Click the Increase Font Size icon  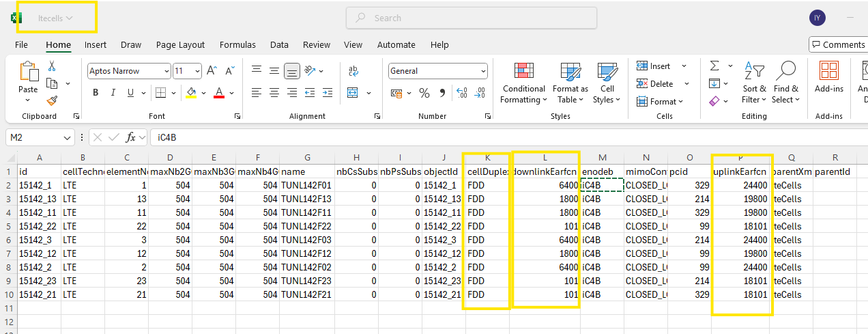pos(212,71)
